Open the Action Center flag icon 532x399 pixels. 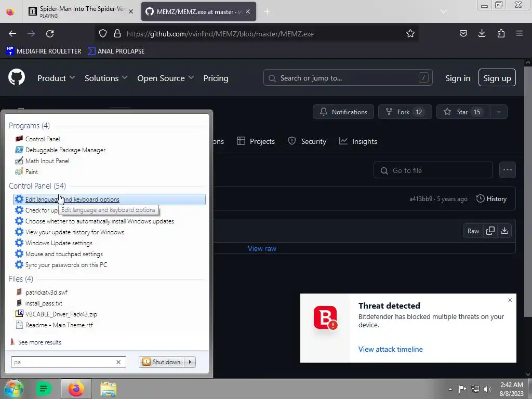click(462, 389)
